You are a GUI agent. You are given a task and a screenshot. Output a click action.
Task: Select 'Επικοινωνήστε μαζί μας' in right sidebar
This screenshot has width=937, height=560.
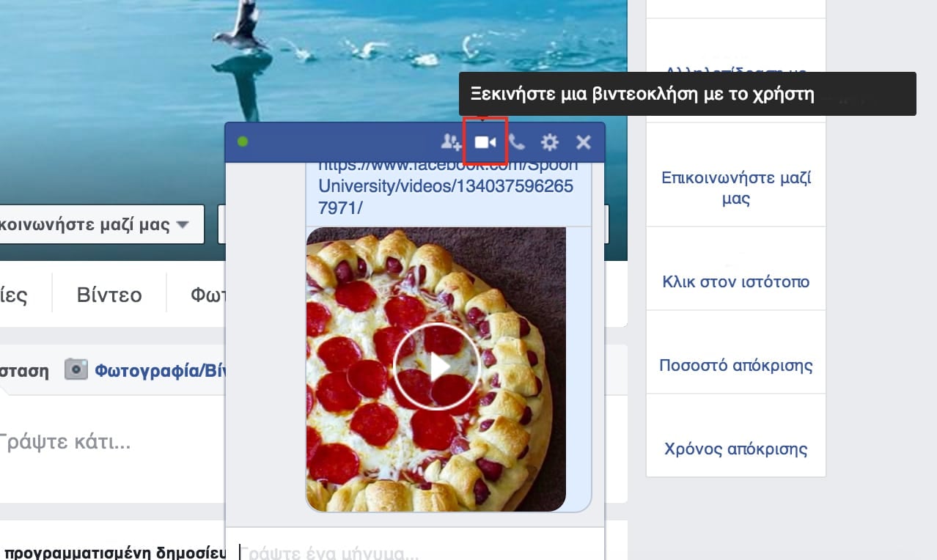pyautogui.click(x=736, y=188)
